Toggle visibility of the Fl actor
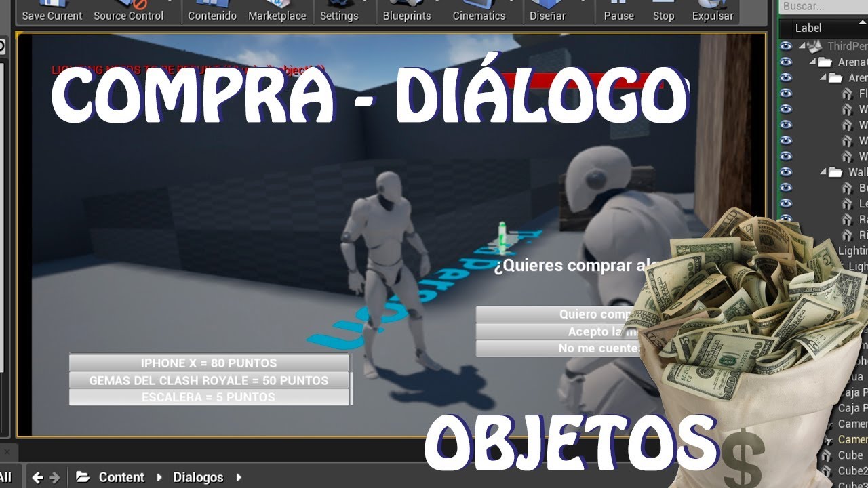Viewport: 868px width, 488px height. click(x=786, y=94)
